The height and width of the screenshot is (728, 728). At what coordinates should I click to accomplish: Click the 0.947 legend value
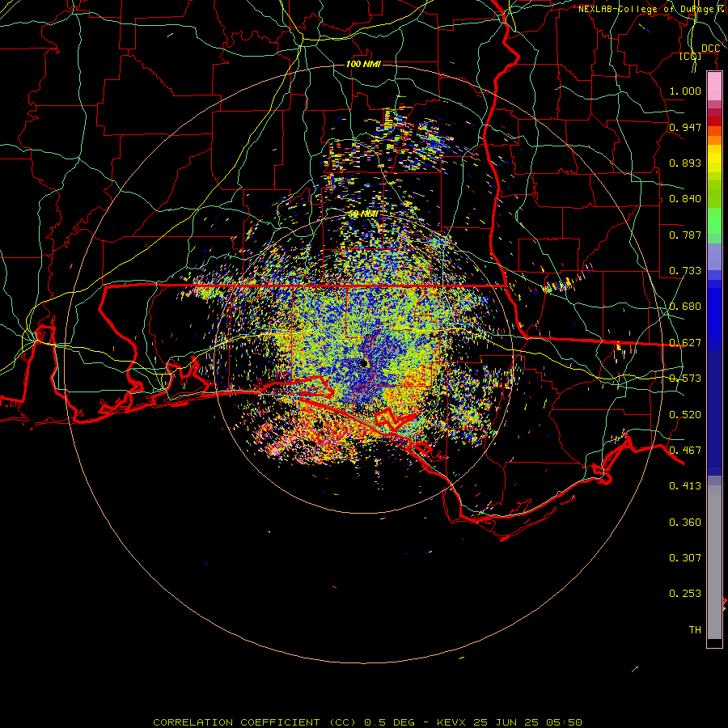pyautogui.click(x=685, y=127)
